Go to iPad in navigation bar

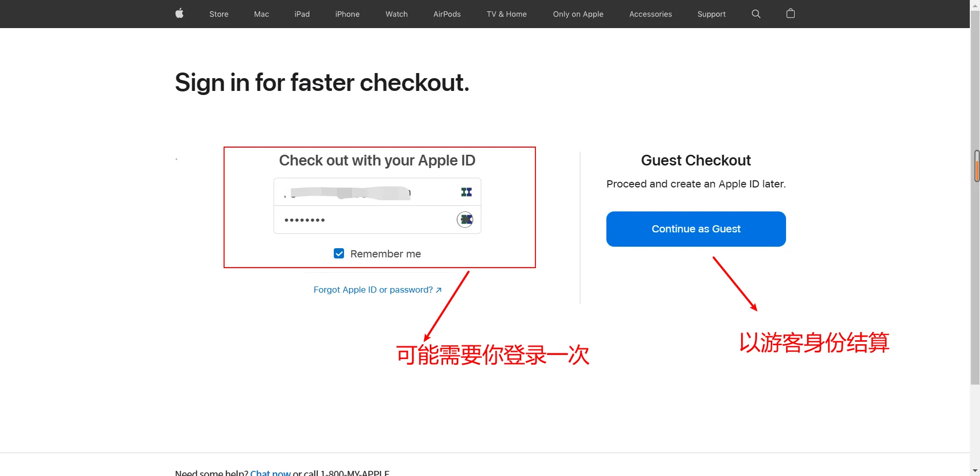point(302,14)
